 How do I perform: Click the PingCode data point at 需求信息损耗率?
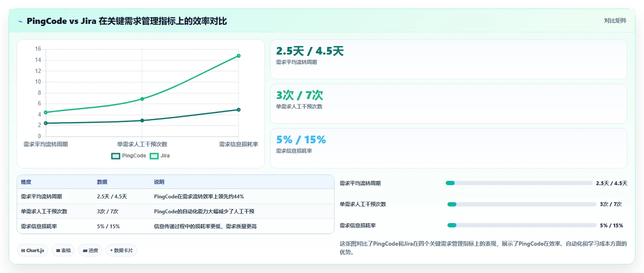coord(238,110)
